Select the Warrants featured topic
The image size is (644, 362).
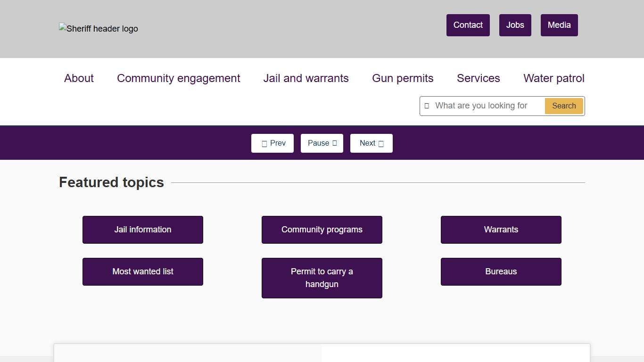click(501, 230)
